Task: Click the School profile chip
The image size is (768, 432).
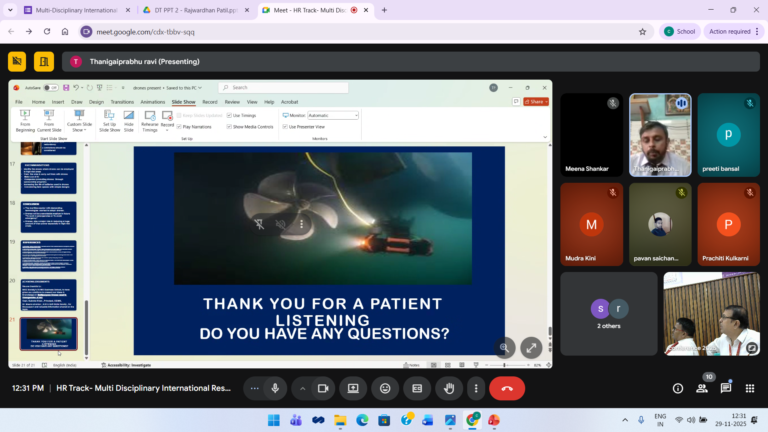Action: tap(679, 31)
